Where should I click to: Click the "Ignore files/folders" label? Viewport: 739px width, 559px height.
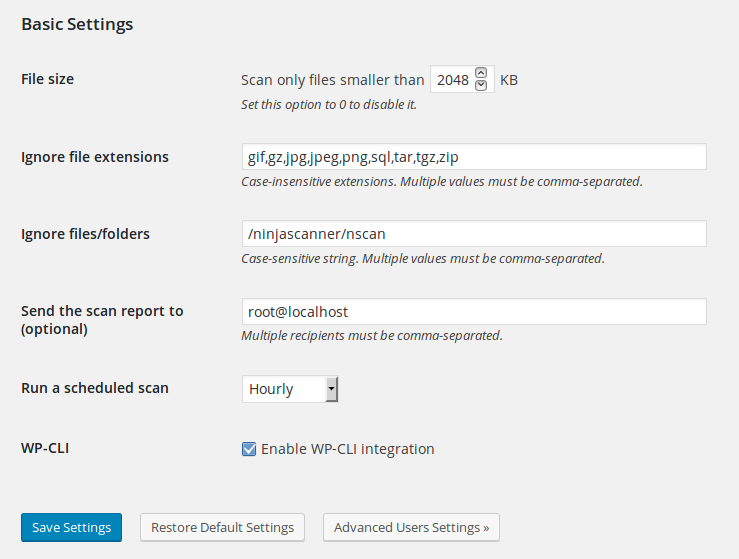(x=85, y=234)
